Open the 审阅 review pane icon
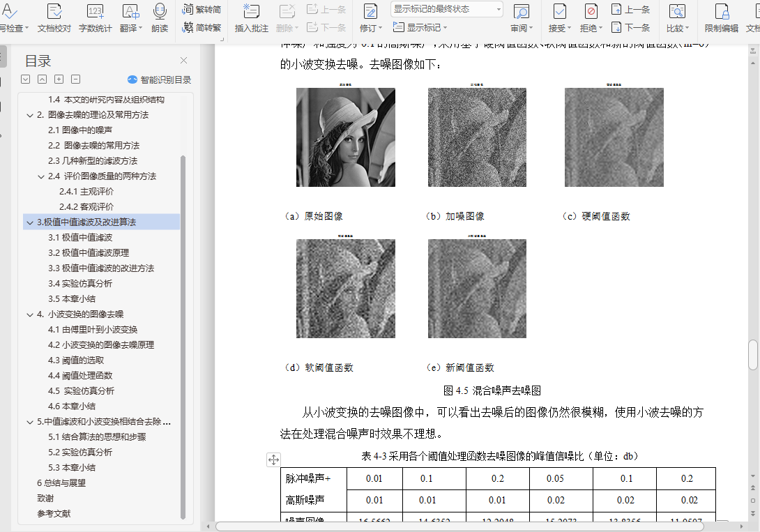The height and width of the screenshot is (532, 760). (521, 12)
